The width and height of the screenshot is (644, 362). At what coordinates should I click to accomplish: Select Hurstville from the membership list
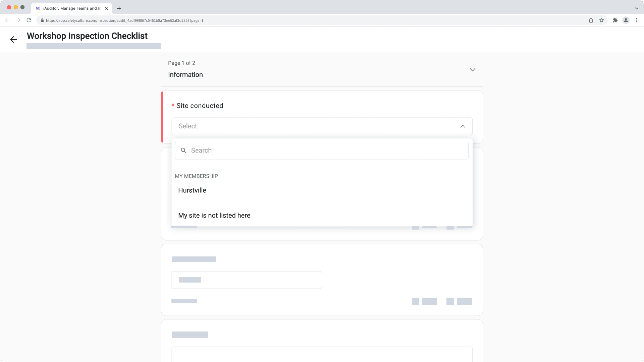click(x=192, y=190)
